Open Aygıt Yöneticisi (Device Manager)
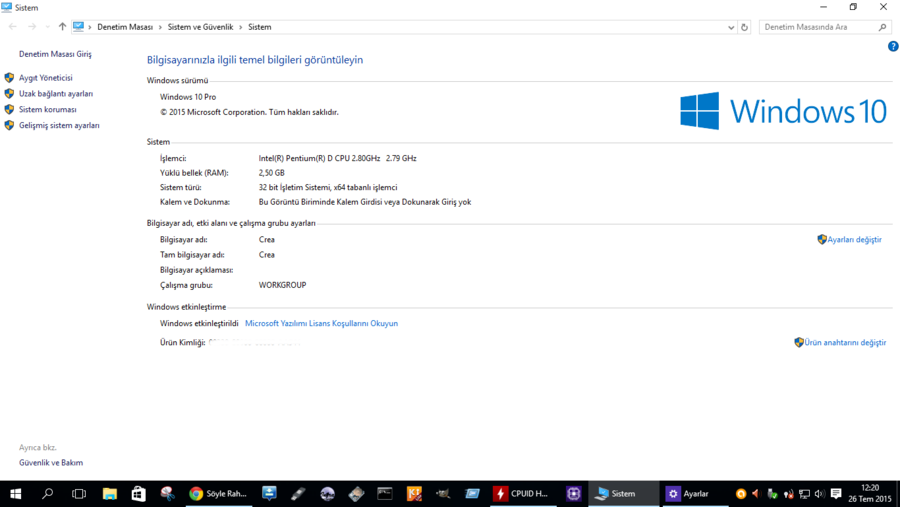 [x=45, y=78]
